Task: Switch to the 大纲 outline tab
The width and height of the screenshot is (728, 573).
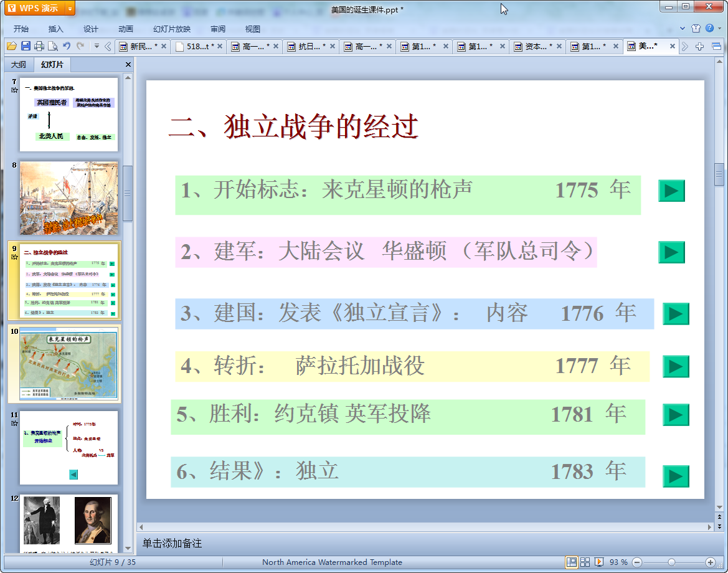Action: coord(19,65)
